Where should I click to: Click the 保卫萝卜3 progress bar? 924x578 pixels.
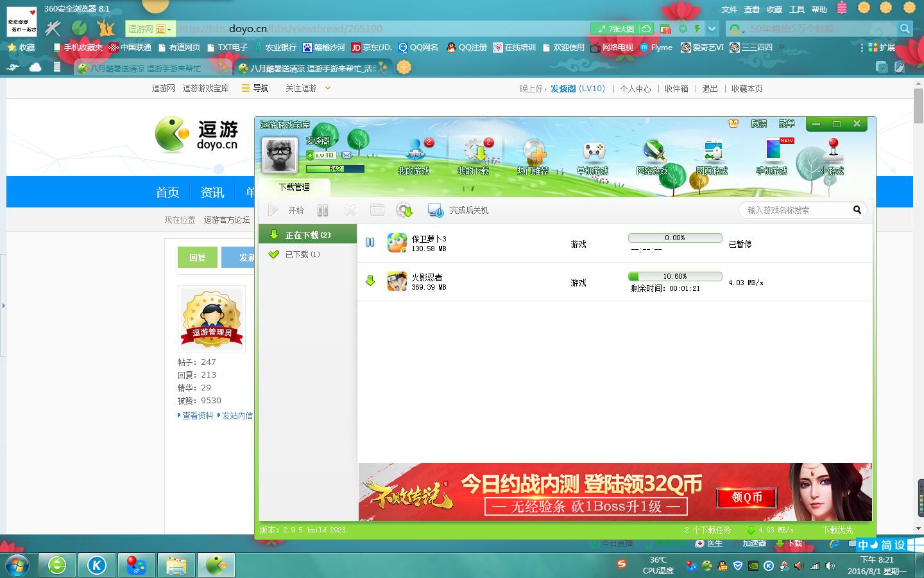click(x=675, y=238)
